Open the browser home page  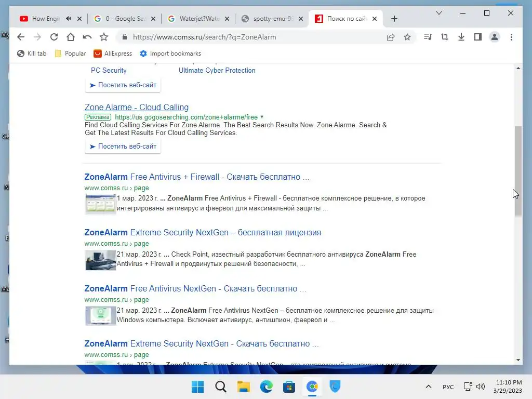[71, 37]
